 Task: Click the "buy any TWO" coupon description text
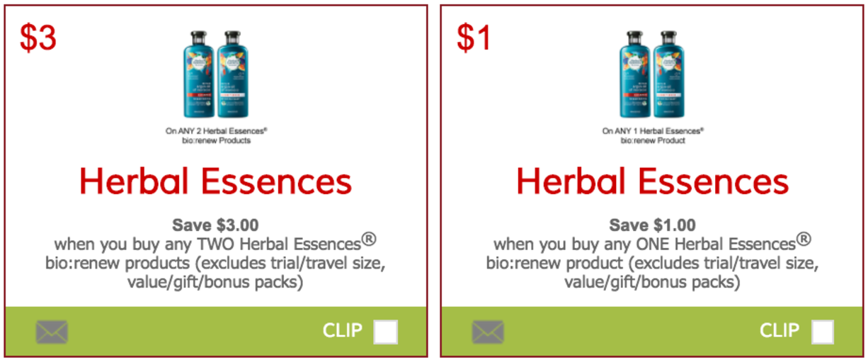[x=215, y=262]
